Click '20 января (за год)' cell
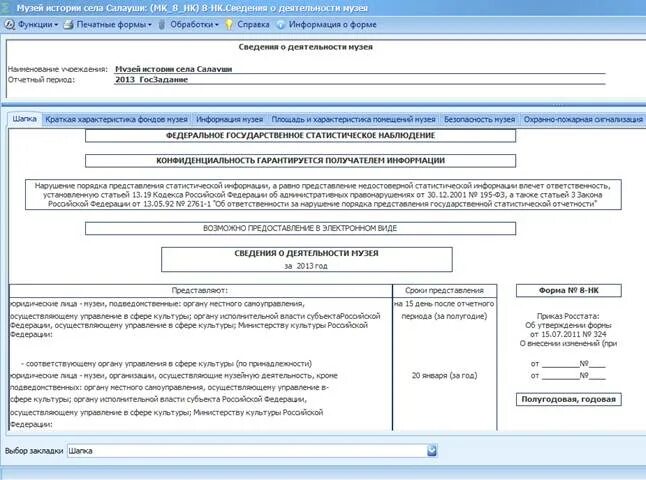The image size is (646, 480). point(445,375)
